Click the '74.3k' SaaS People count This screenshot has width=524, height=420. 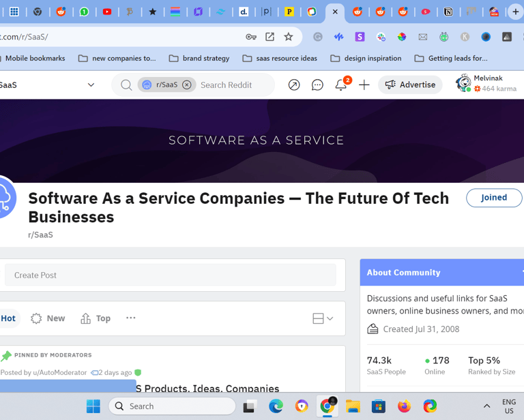click(379, 361)
